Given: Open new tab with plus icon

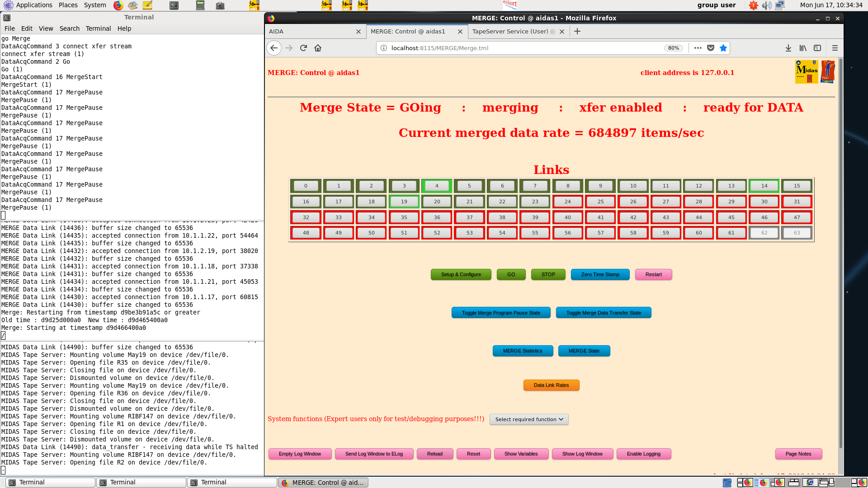Looking at the screenshot, I should click(x=577, y=31).
